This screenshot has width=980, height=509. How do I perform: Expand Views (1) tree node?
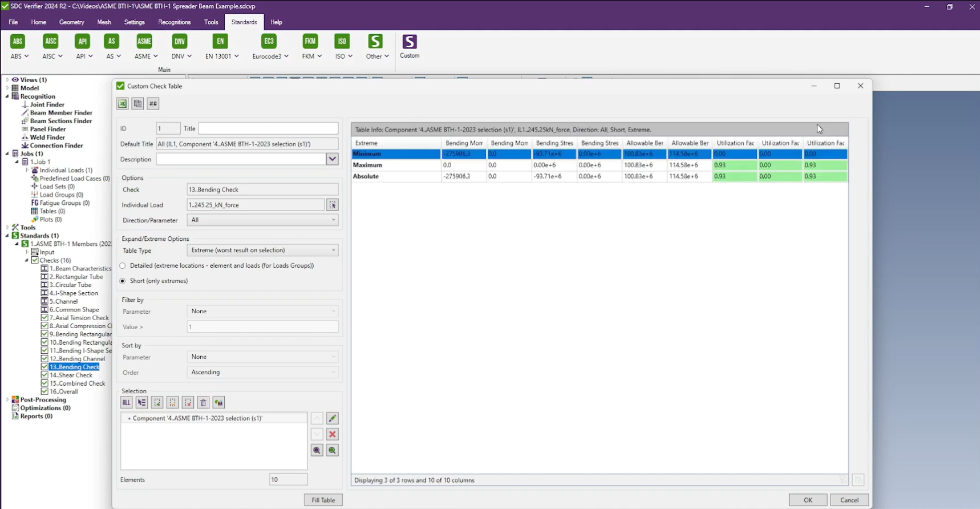click(7, 80)
